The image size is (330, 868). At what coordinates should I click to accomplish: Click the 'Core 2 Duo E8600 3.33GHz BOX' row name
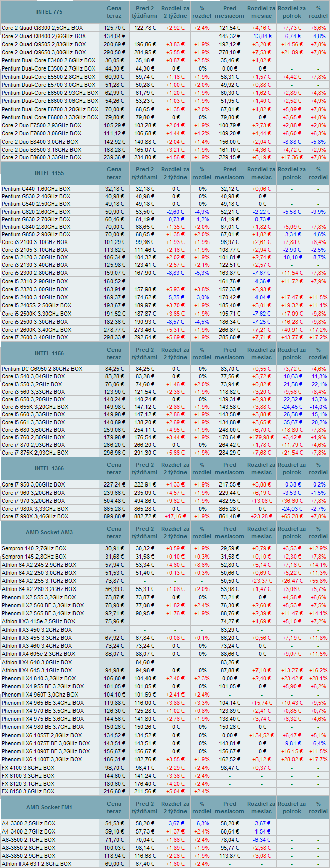(x=41, y=158)
